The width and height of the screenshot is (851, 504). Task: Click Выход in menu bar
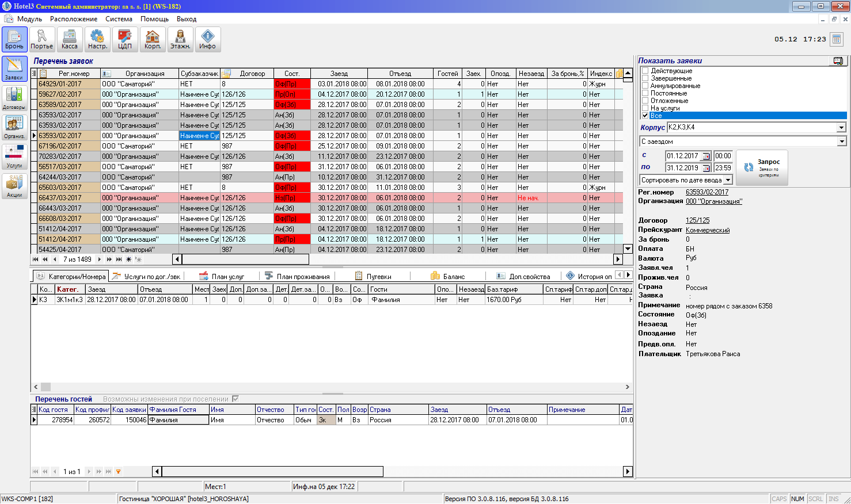coord(187,19)
